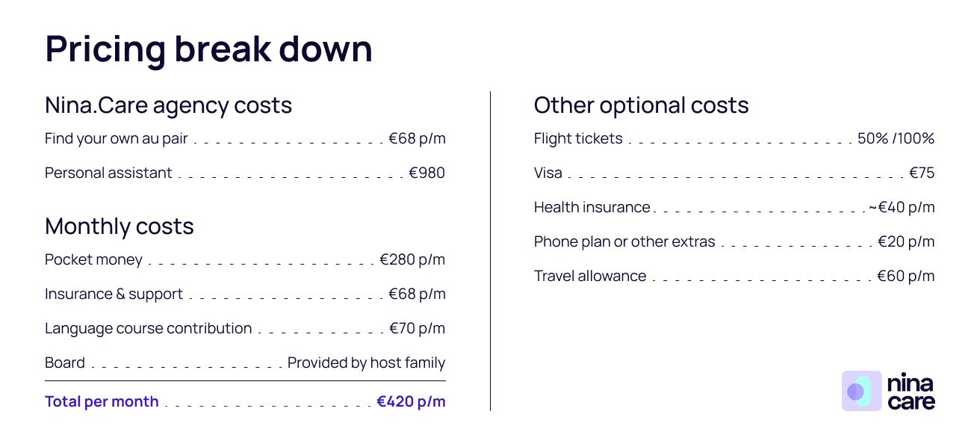Click the 'Pricing break down' heading
This screenshot has height=441, width=980.
point(208,49)
